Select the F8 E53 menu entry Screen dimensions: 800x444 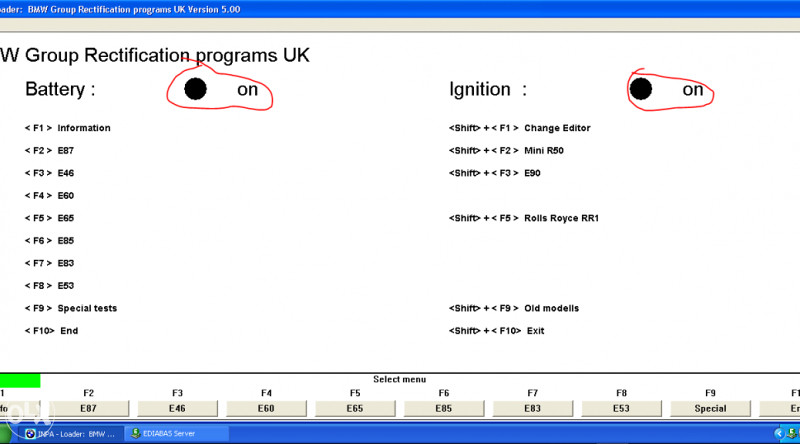click(49, 285)
